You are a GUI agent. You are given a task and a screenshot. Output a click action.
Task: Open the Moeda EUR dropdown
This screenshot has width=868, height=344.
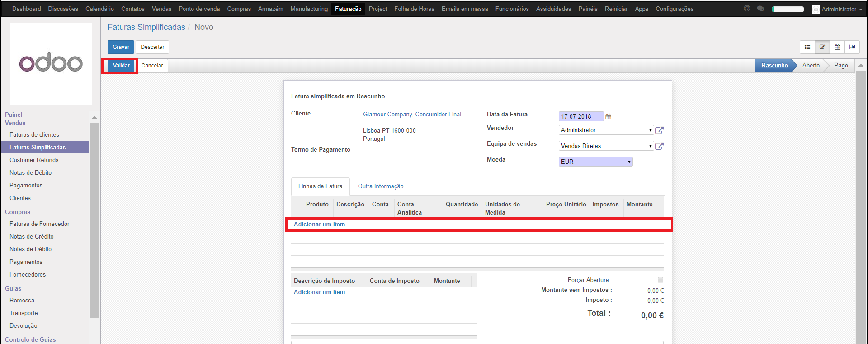(595, 162)
